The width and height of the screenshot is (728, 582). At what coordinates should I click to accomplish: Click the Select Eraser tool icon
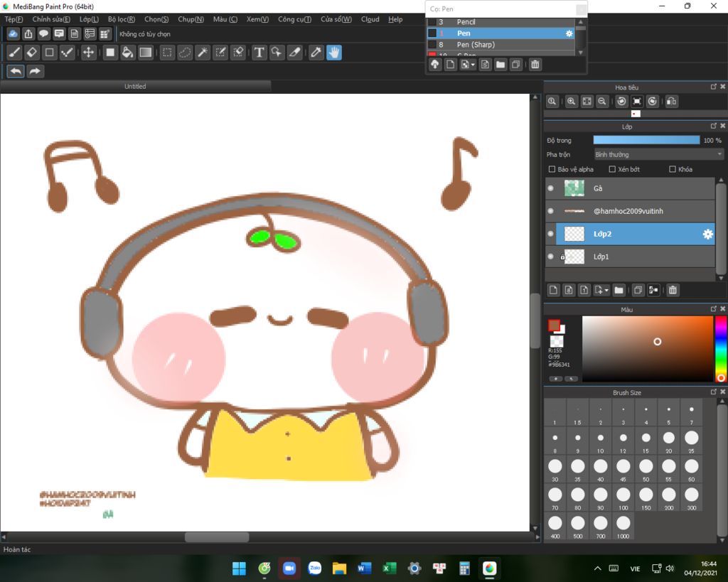tap(238, 53)
